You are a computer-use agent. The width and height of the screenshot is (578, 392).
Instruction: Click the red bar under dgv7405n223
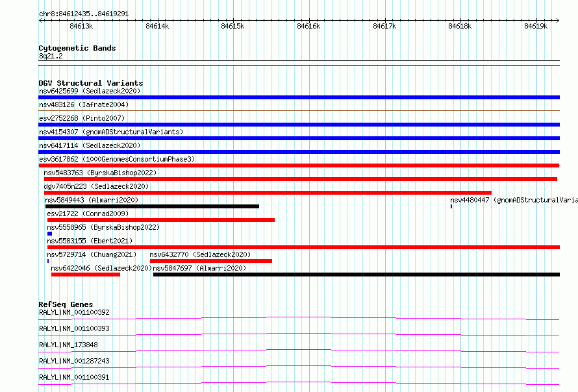[268, 193]
